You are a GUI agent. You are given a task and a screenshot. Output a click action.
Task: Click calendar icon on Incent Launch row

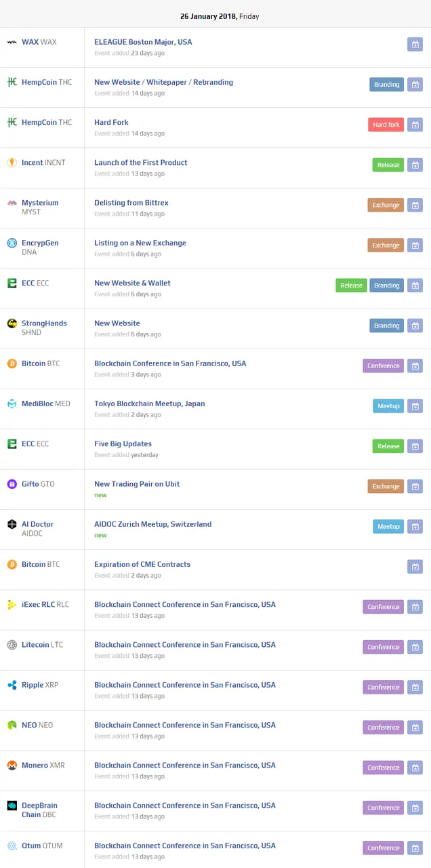pos(415,165)
